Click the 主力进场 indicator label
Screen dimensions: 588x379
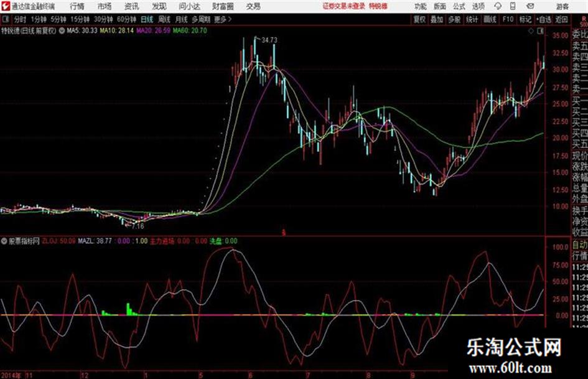coord(162,241)
